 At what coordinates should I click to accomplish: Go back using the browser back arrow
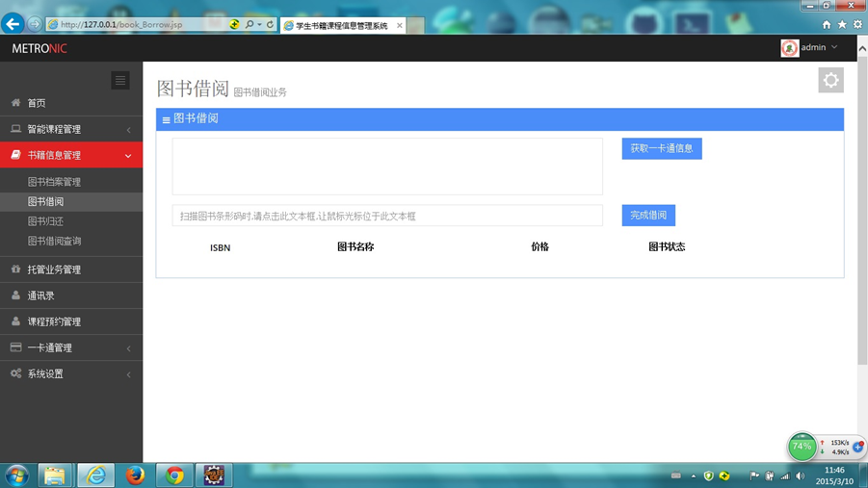[13, 24]
